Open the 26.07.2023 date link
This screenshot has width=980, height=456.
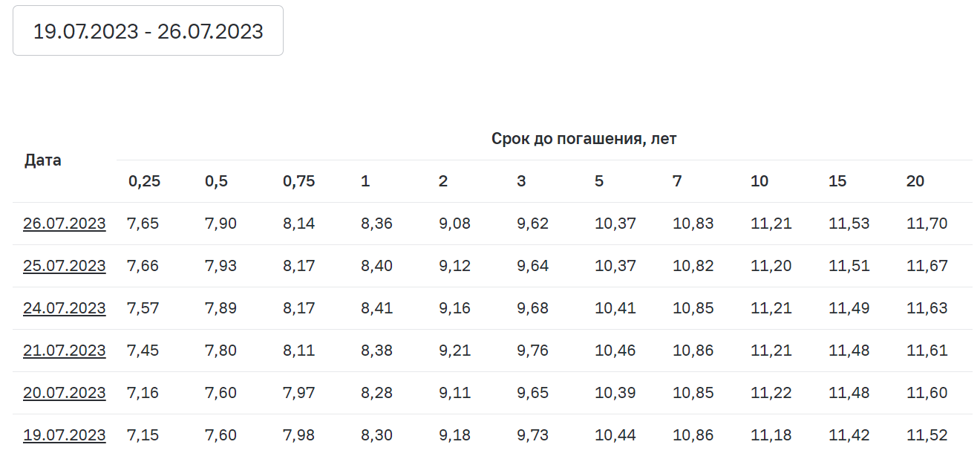65,224
